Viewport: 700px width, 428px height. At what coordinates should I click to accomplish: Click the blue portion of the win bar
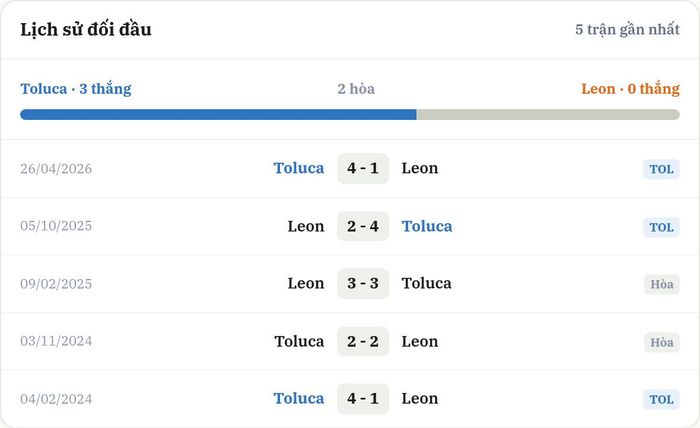pyautogui.click(x=218, y=115)
